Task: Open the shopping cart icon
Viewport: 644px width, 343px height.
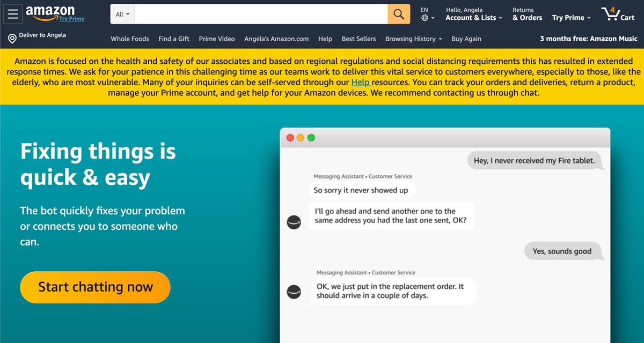Action: (611, 14)
